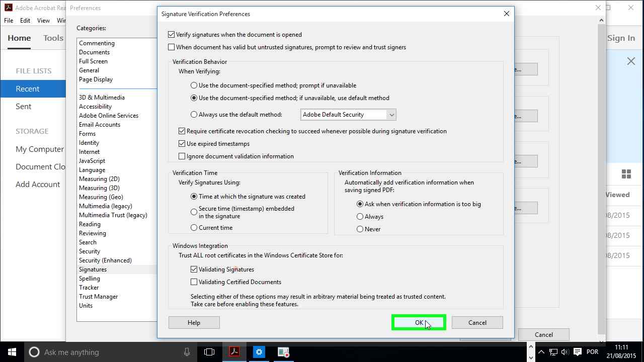
Task: Click Sign In in Acrobat
Action: click(621, 38)
